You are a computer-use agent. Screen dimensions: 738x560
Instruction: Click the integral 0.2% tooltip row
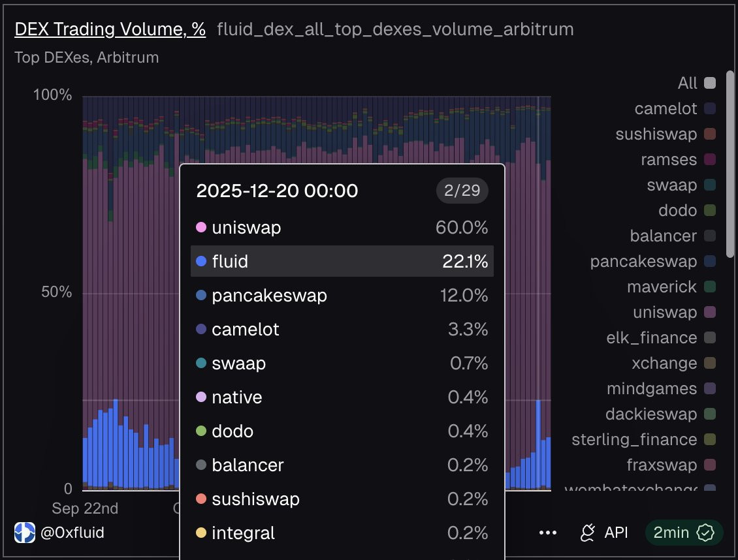(x=342, y=533)
